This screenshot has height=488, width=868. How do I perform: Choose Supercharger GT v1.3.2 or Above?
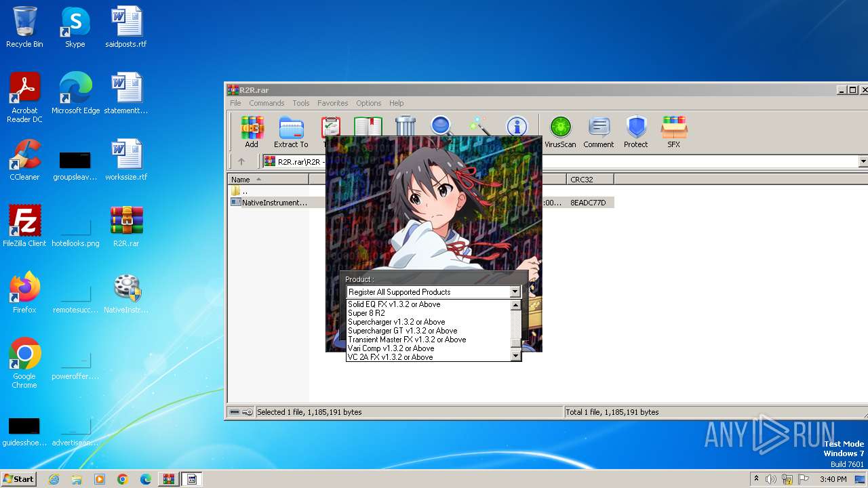point(428,331)
